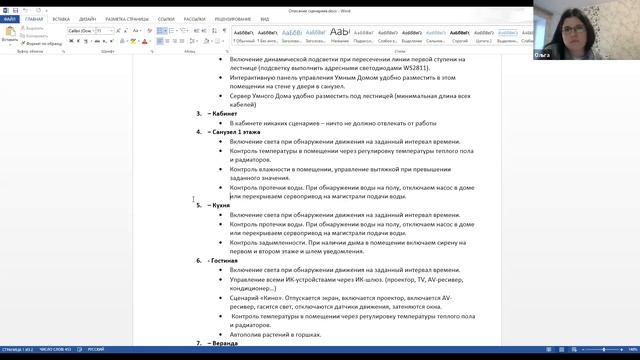Toggle superscript formatting
Image resolution: width=640 pixels, height=360 pixels.
pyautogui.click(x=111, y=41)
